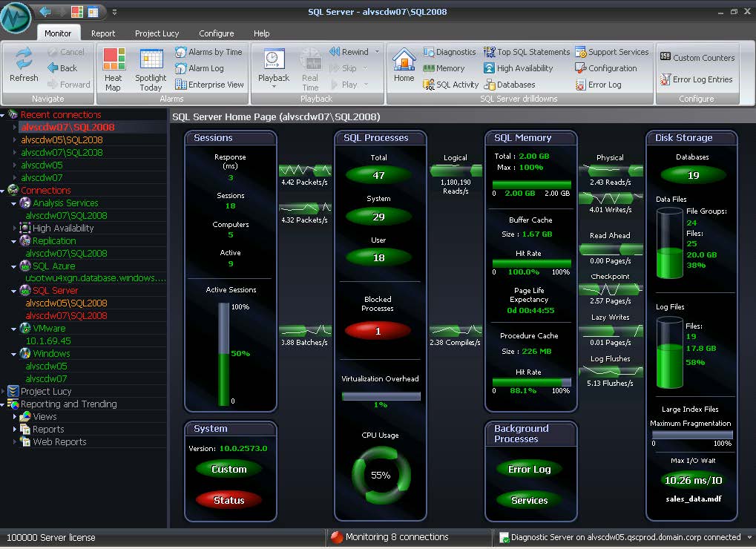Click the Back navigation arrow in ribbon
The height and width of the screenshot is (549, 756).
coord(53,68)
